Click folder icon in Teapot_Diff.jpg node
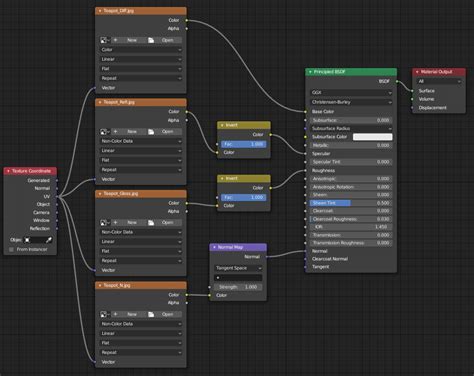Screen dimensions: 474x376 [151, 40]
